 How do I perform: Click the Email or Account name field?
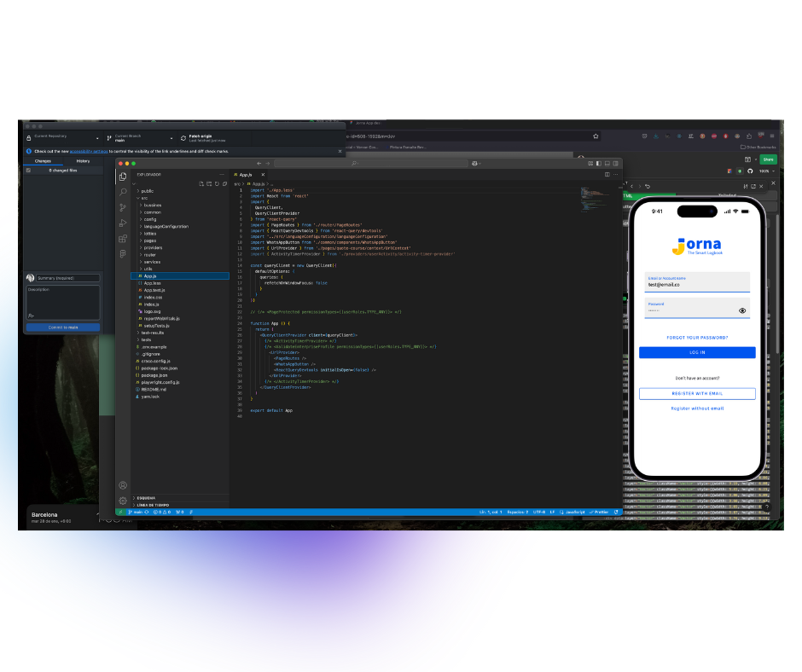pos(697,281)
